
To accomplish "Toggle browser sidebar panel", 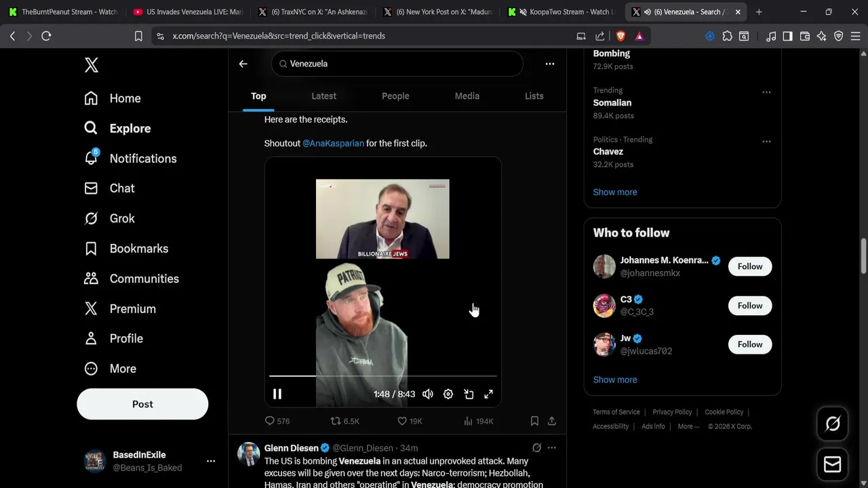I will [x=787, y=36].
